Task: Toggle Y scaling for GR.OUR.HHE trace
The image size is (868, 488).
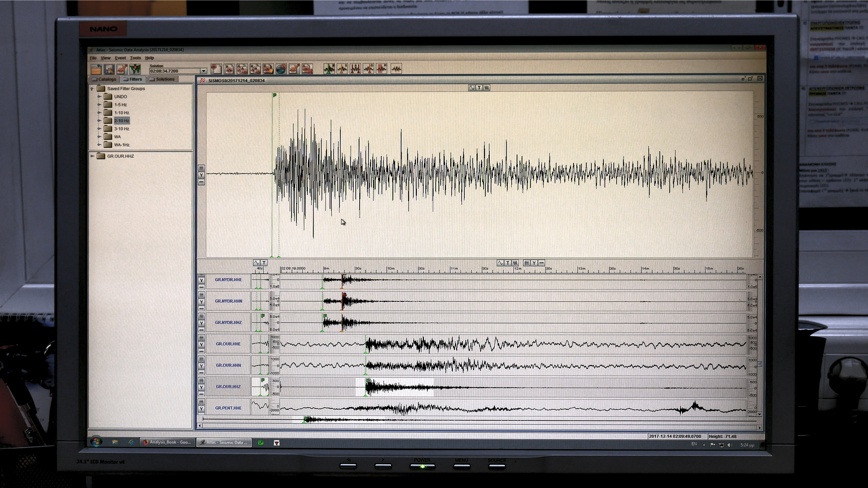Action: tap(201, 344)
